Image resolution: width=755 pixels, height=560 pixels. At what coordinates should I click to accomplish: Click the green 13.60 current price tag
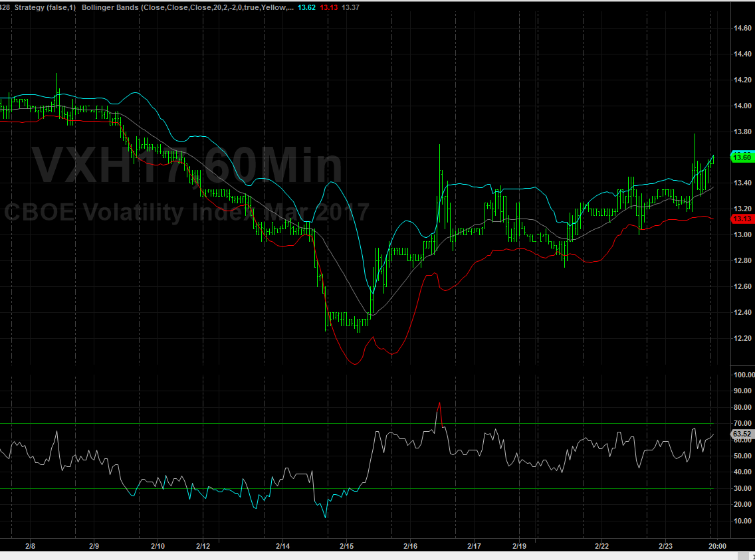(x=742, y=157)
